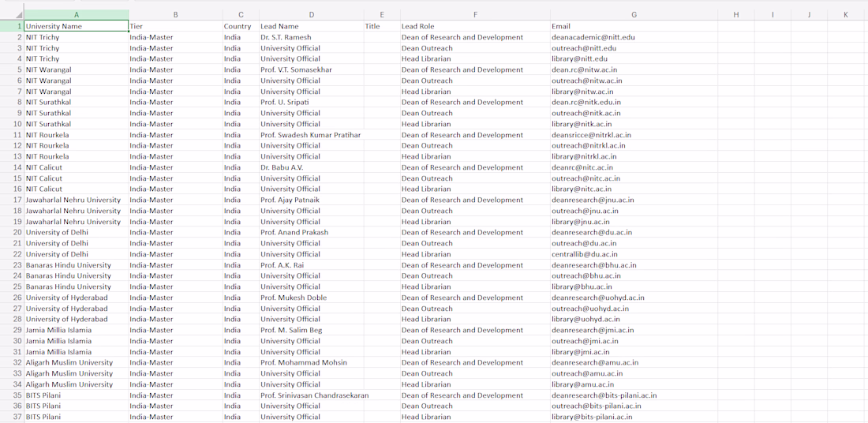Select the cell 'dean.rc@nitw.ac.in'
This screenshot has width=868, height=423.
pyautogui.click(x=634, y=69)
